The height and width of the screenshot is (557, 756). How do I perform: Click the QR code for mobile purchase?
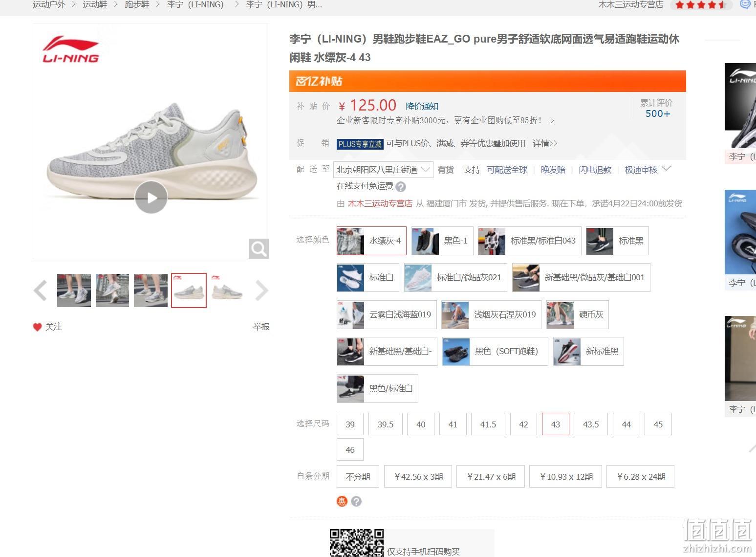(356, 543)
